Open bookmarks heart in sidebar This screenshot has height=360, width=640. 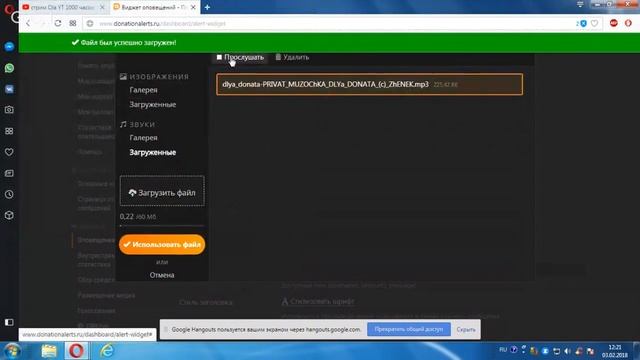[9, 152]
